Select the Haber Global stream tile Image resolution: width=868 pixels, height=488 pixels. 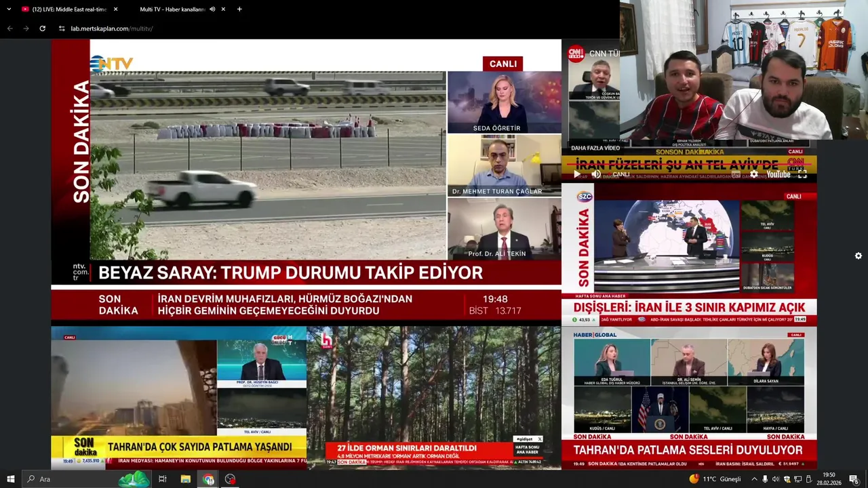(689, 398)
